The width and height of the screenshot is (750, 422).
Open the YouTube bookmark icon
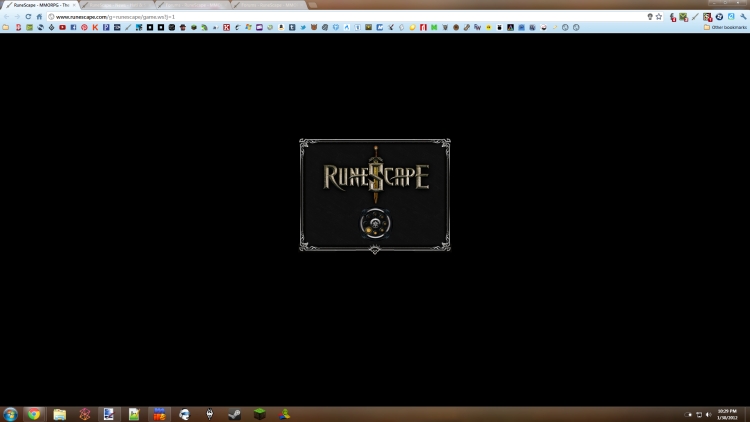62,27
